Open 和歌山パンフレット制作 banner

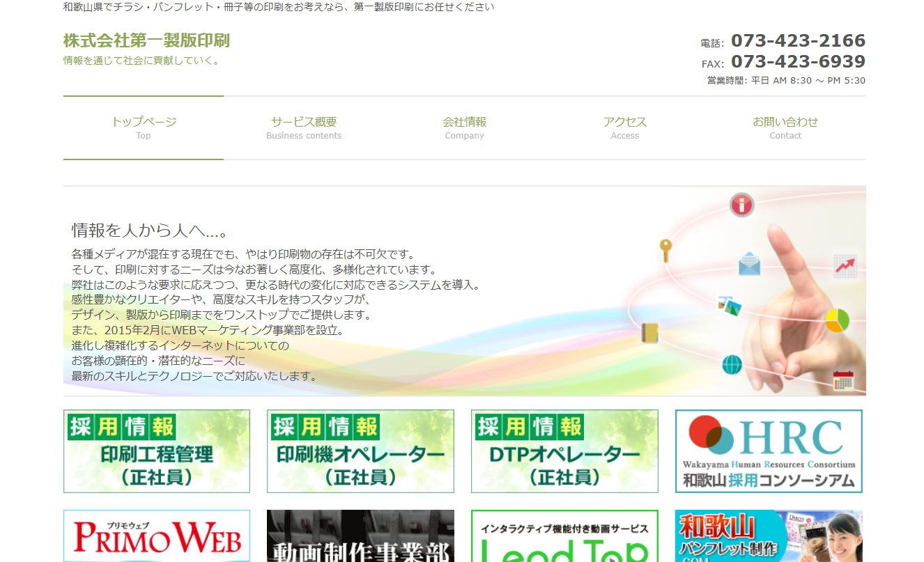[x=769, y=536]
